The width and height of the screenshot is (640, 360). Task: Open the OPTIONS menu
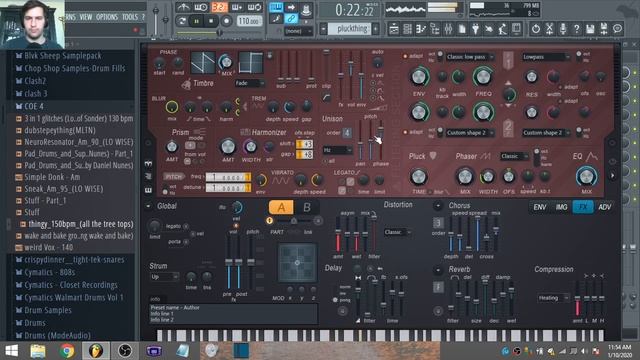click(x=107, y=17)
